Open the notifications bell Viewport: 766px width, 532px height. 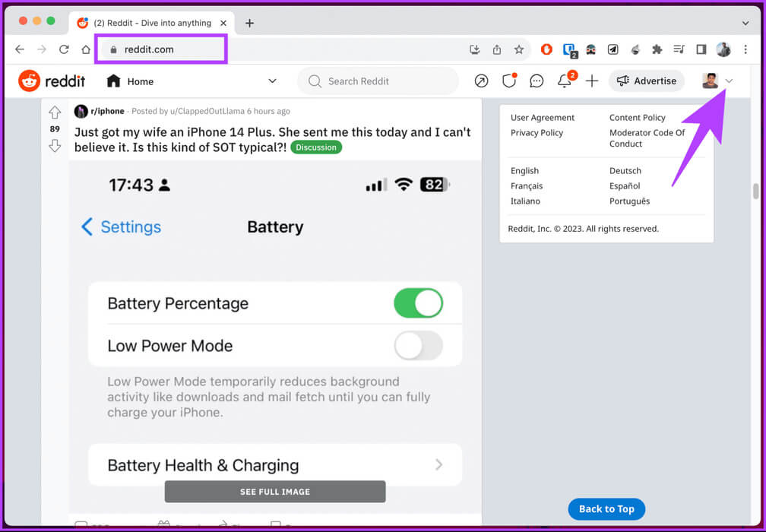click(565, 81)
